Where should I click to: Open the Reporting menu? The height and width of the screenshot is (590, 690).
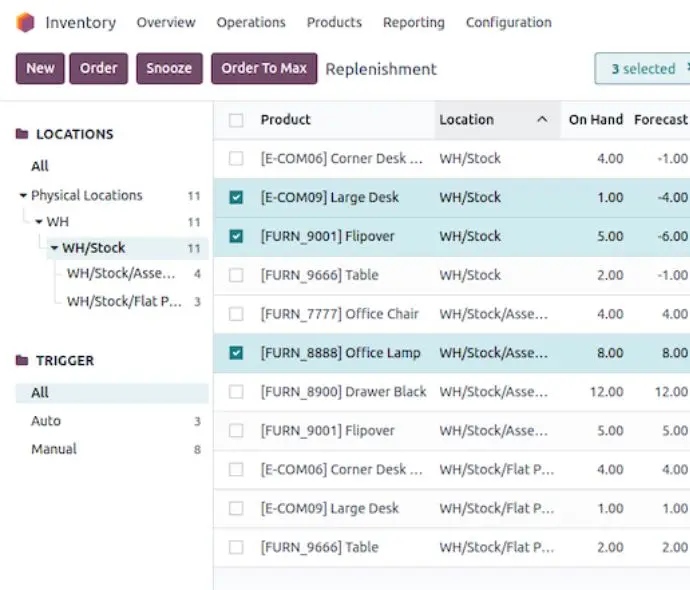coord(414,22)
